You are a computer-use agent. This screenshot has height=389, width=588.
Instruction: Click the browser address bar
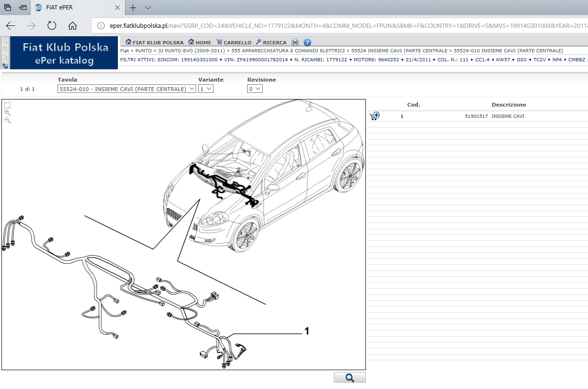pyautogui.click(x=330, y=25)
